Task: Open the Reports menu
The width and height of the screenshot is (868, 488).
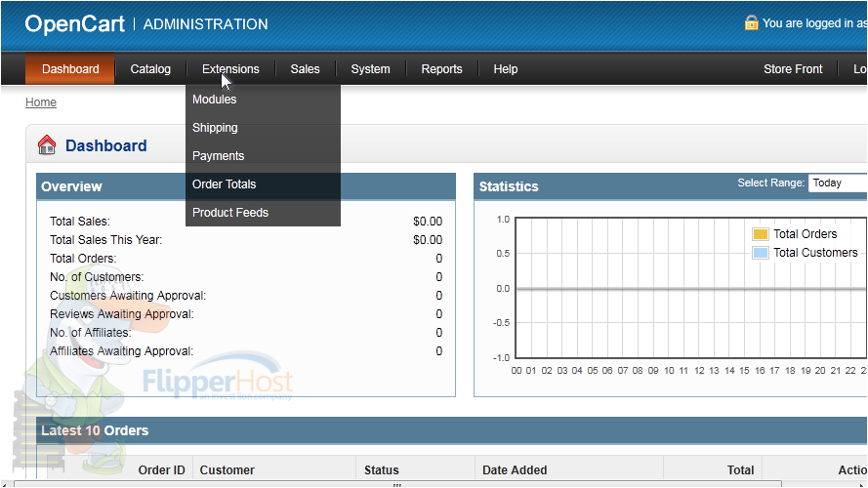Action: point(441,69)
